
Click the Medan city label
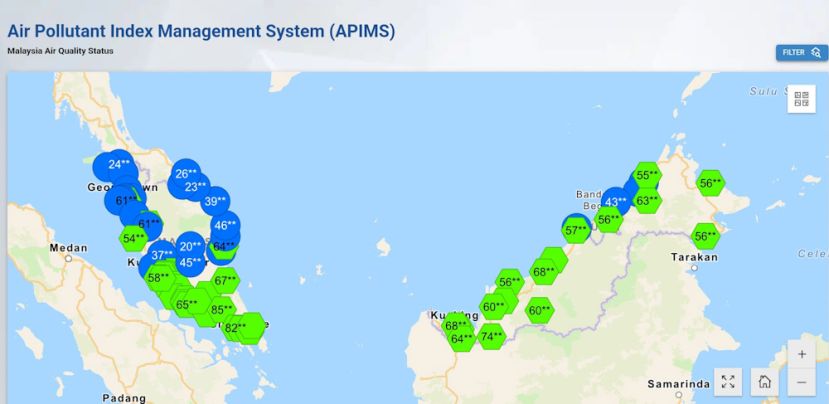click(x=69, y=248)
